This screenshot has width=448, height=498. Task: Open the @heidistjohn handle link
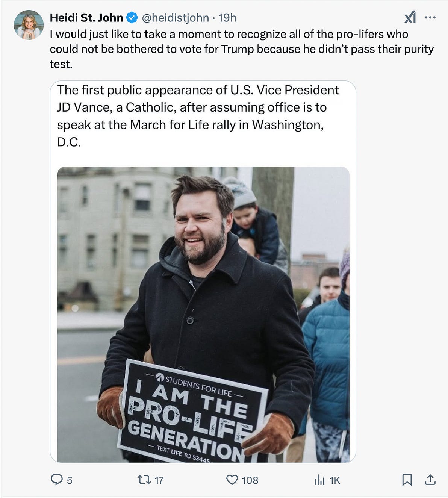coord(175,18)
